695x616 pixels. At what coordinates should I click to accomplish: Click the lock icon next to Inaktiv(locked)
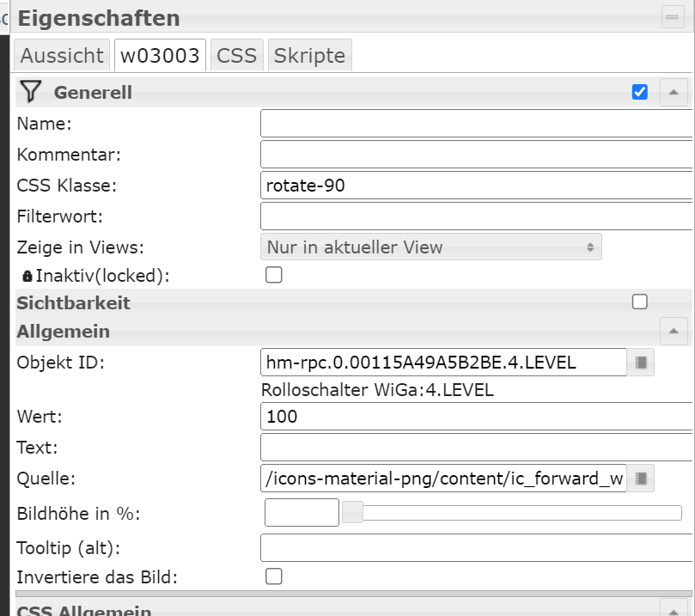pos(27,276)
